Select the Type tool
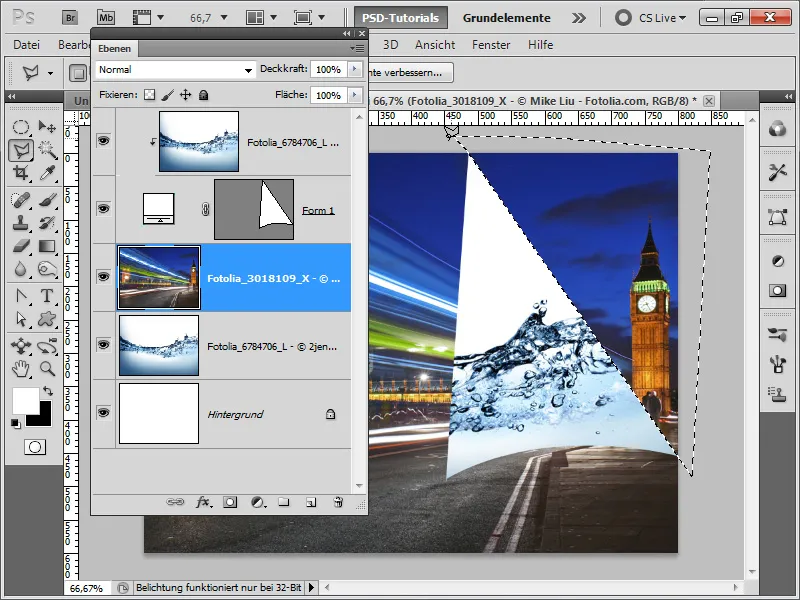800x600 pixels. (47, 296)
